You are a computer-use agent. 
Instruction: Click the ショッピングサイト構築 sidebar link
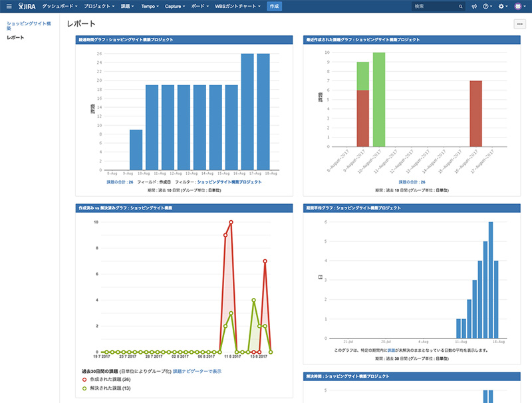tap(29, 25)
